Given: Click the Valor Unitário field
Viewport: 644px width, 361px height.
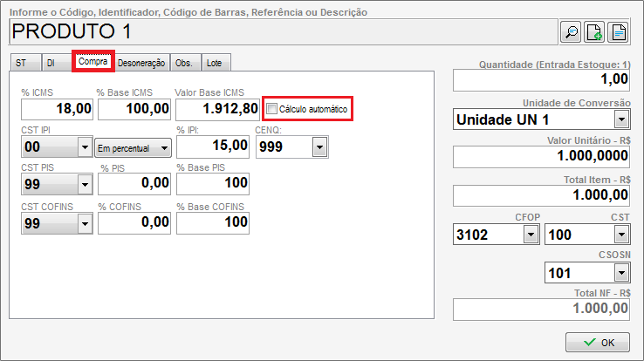Looking at the screenshot, I should click(x=541, y=156).
